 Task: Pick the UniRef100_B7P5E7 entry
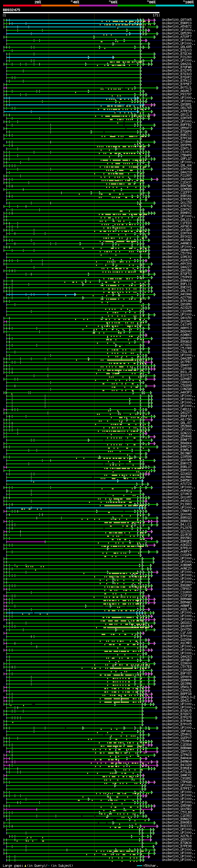coord(177,84)
